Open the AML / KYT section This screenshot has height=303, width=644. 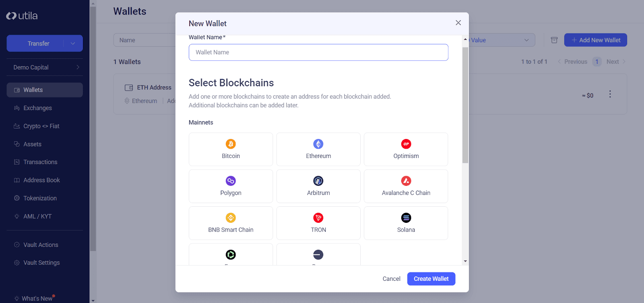37,216
